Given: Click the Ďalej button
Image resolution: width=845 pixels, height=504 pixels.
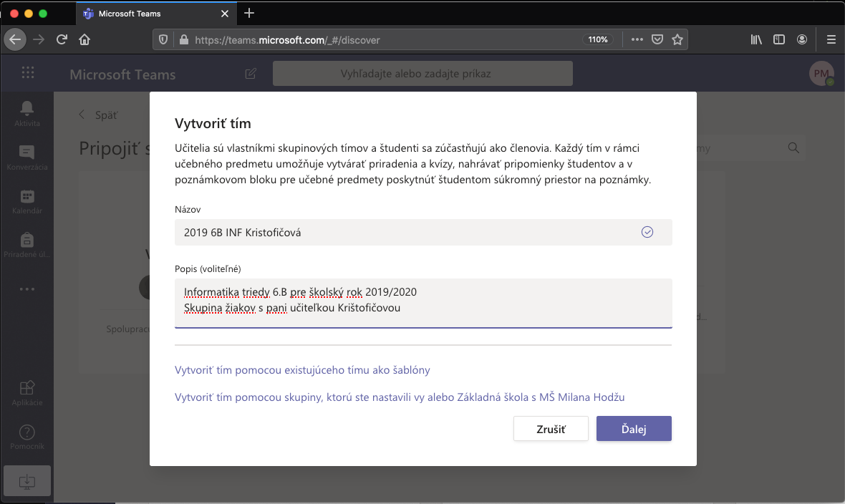Looking at the screenshot, I should tap(633, 429).
